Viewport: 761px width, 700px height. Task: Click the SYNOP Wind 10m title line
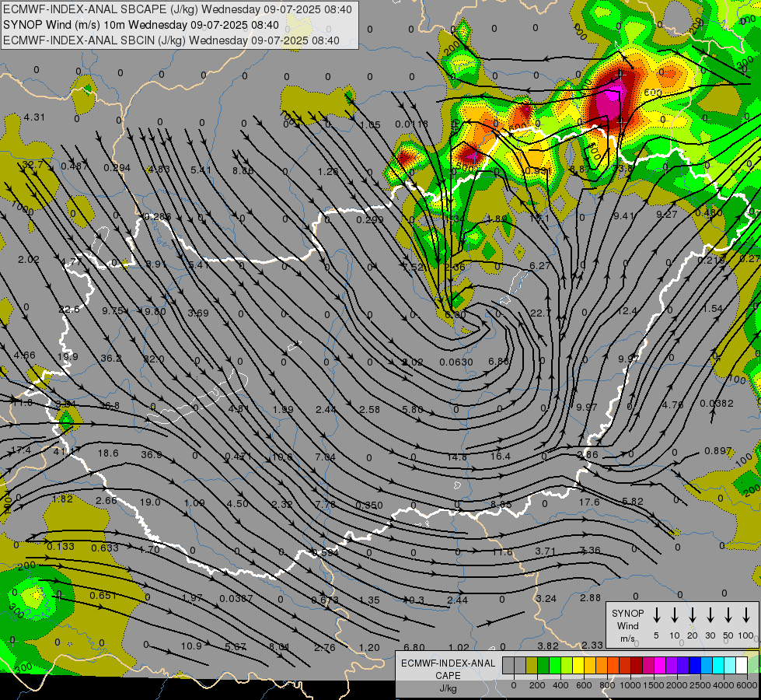coord(141,25)
